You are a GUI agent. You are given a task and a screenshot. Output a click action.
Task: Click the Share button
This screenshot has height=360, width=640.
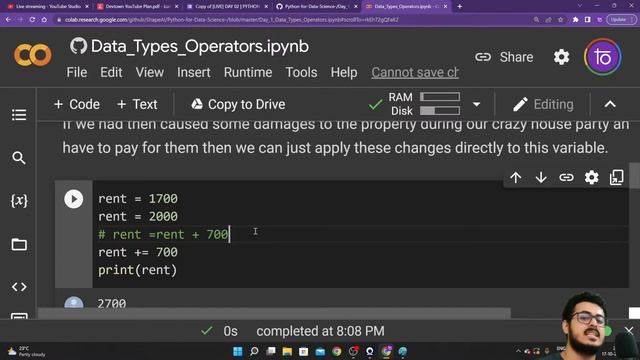pyautogui.click(x=504, y=57)
